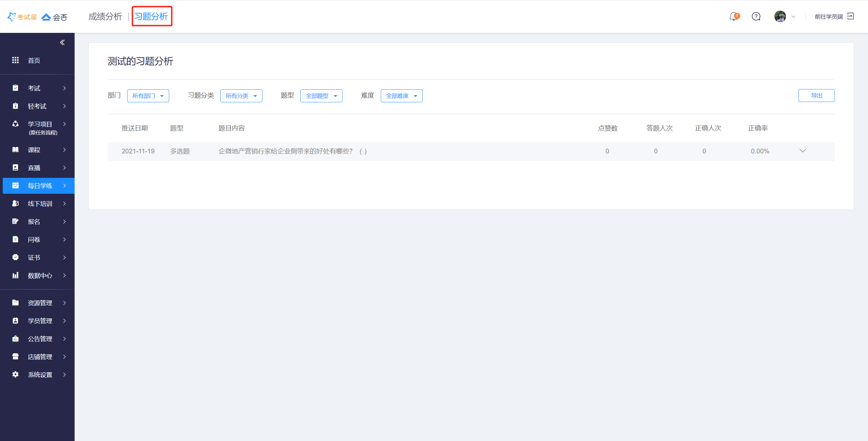Open the 全部题型 dropdown
This screenshot has width=868, height=441.
(321, 96)
